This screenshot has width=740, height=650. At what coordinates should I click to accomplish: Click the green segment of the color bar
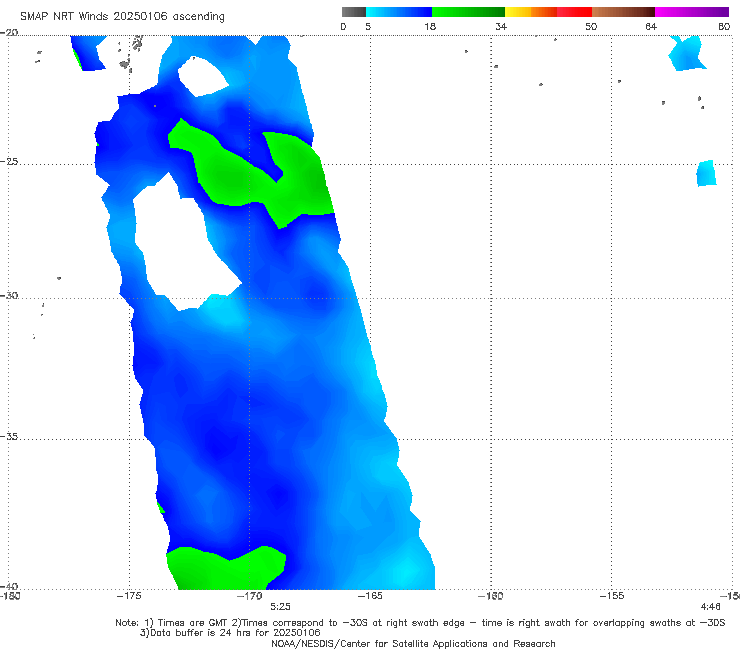(x=468, y=12)
